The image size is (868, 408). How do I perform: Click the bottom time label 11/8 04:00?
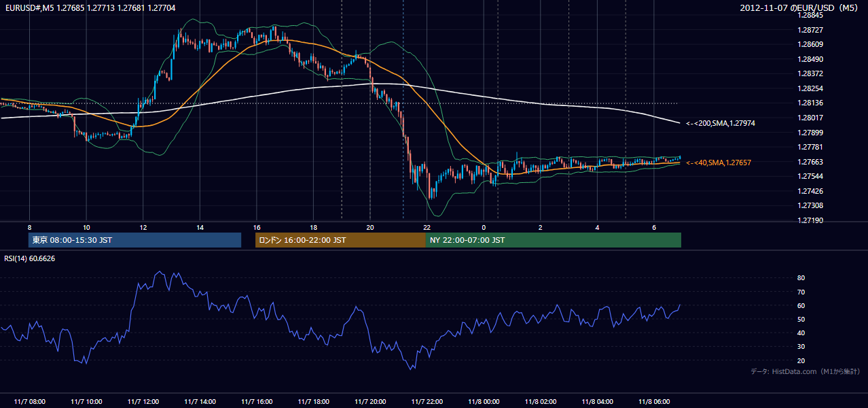coord(598,402)
